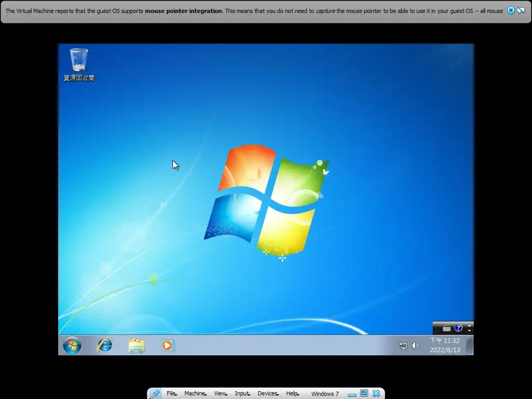Click the language bar dotted grip handle
The width and height of the screenshot is (532, 399).
[437, 328]
